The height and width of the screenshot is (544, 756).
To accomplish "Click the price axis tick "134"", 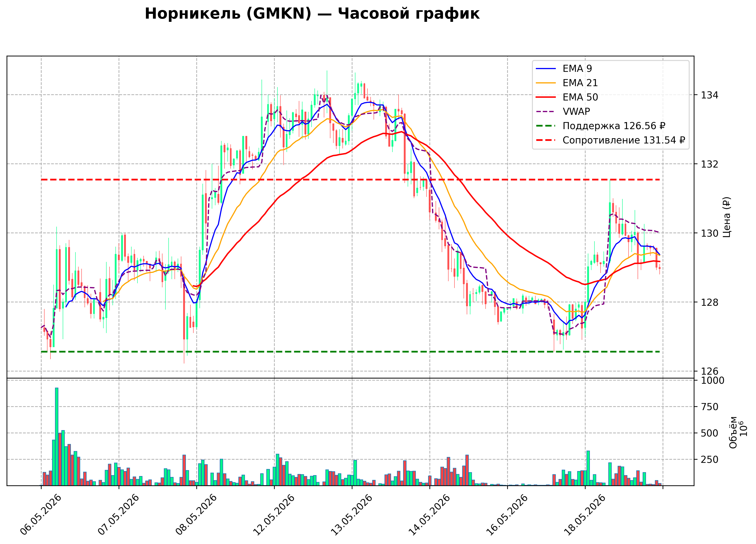I will (710, 95).
